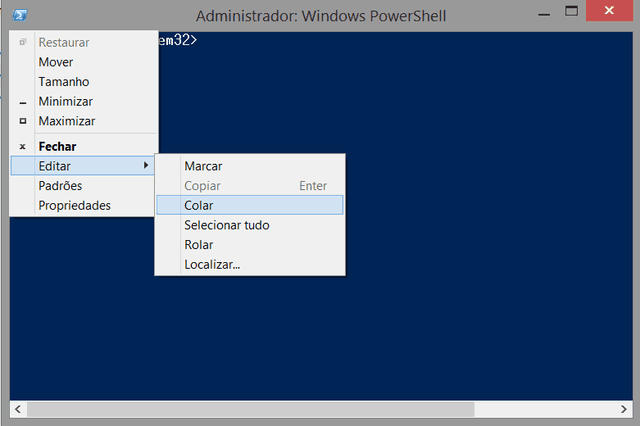Image resolution: width=640 pixels, height=426 pixels.
Task: Click the Maximizar square icon in menu
Action: (x=23, y=121)
